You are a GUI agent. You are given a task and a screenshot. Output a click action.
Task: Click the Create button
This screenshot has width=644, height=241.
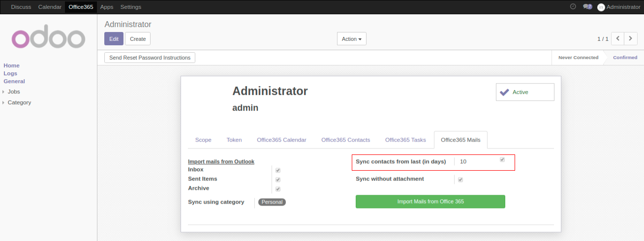(x=138, y=39)
